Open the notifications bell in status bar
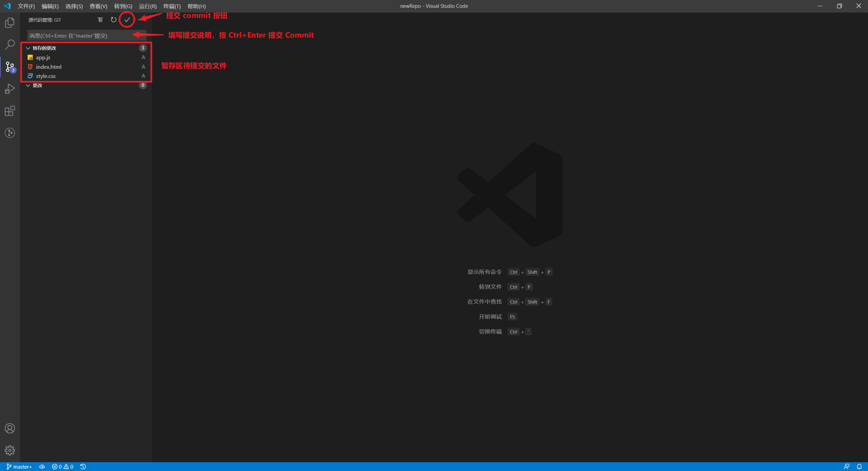 [x=859, y=467]
